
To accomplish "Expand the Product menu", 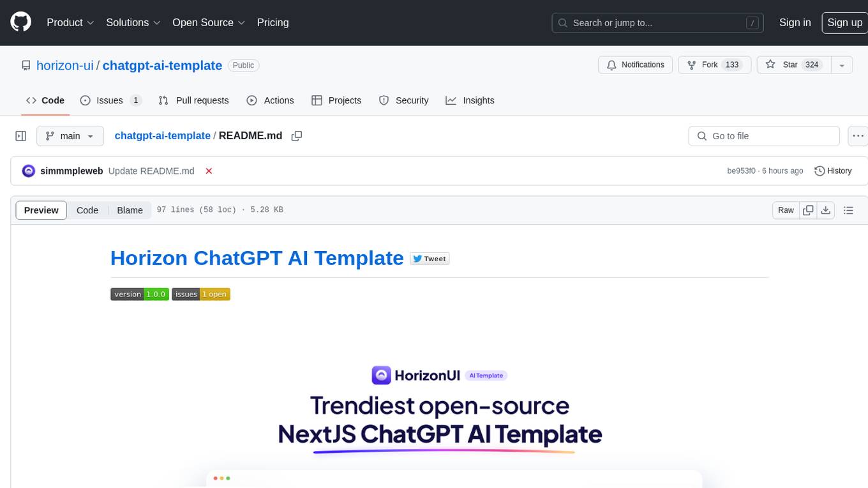I will point(70,22).
